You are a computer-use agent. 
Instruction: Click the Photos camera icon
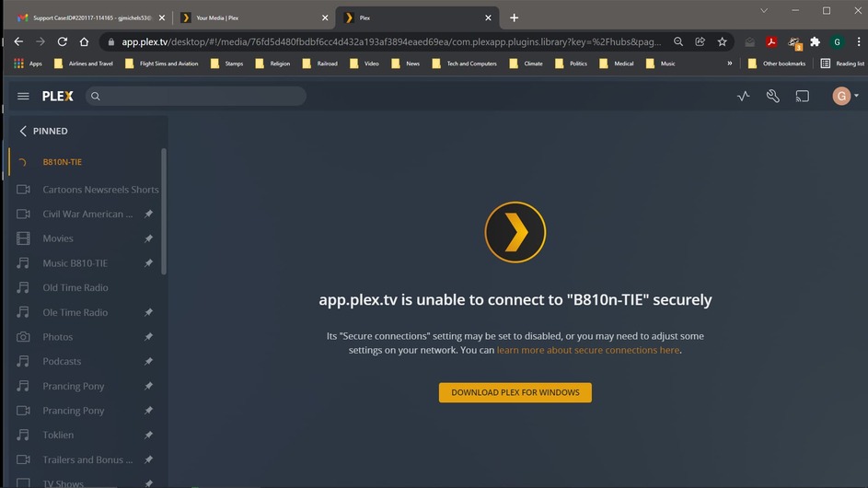23,337
